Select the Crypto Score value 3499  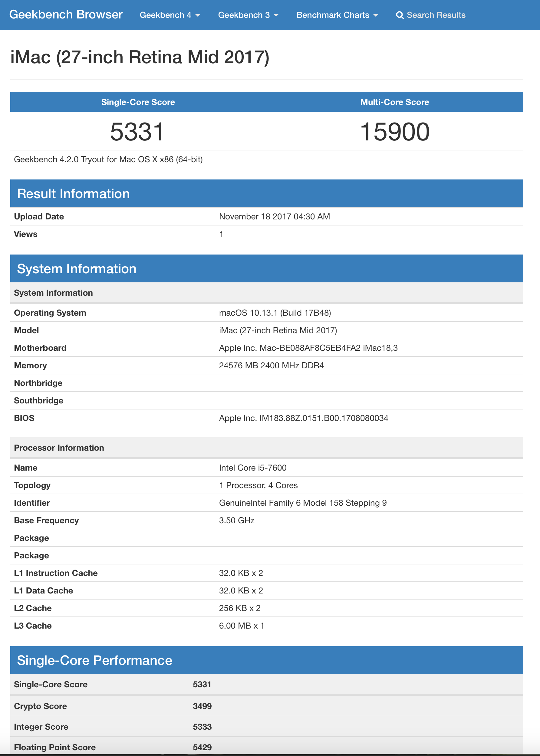click(202, 706)
